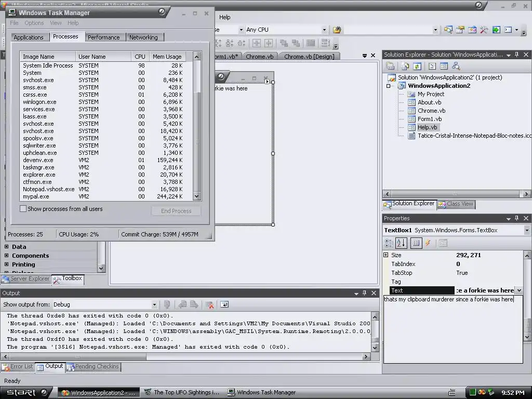Click the Start button on taskbar
The width and height of the screenshot is (532, 399).
(26, 392)
